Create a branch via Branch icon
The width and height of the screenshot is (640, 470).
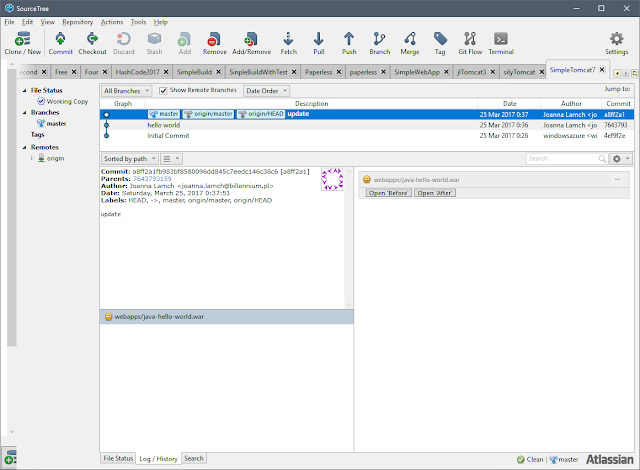(x=380, y=43)
